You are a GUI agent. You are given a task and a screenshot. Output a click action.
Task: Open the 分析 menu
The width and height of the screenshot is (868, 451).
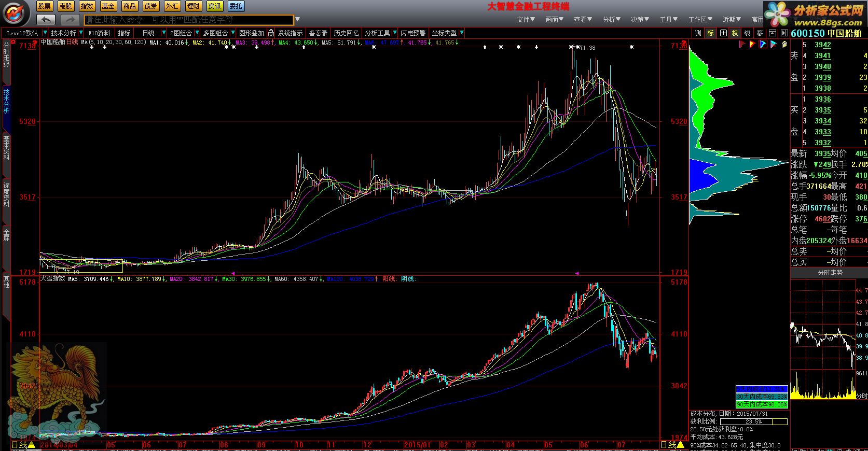click(612, 20)
